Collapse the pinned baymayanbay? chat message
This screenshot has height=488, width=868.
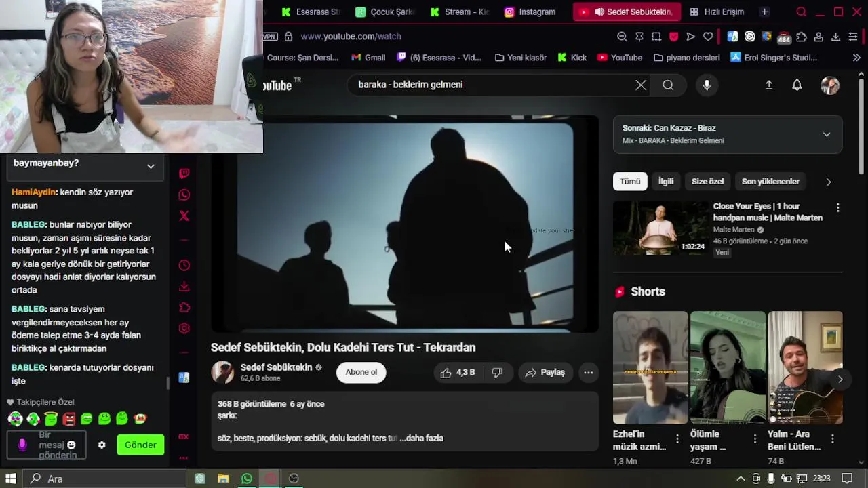[x=151, y=166]
